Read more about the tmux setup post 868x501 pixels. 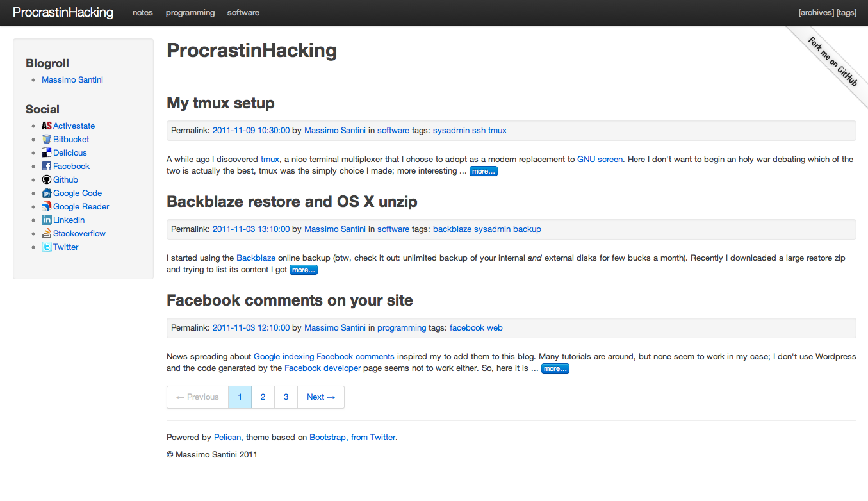point(483,170)
